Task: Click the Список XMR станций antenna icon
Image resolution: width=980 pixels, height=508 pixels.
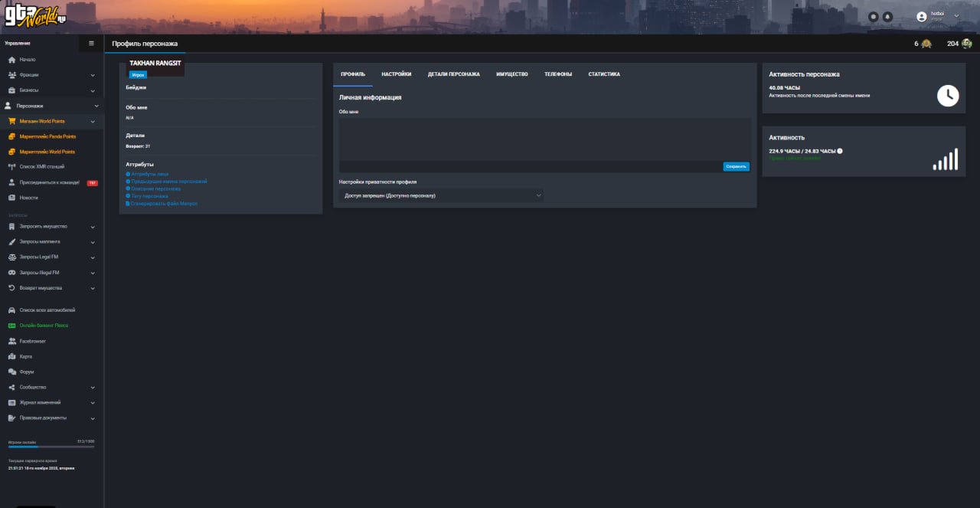Action: pos(11,166)
